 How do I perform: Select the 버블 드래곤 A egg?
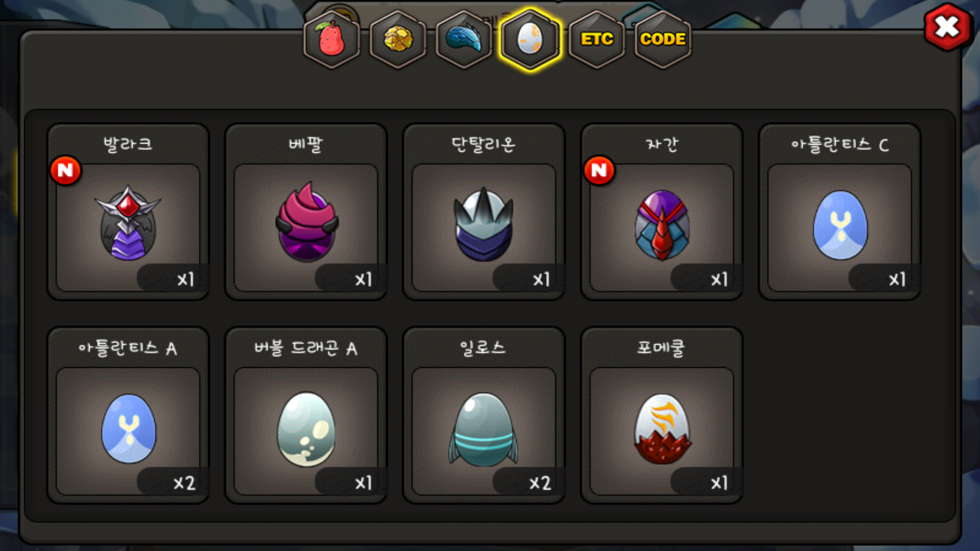pyautogui.click(x=306, y=429)
